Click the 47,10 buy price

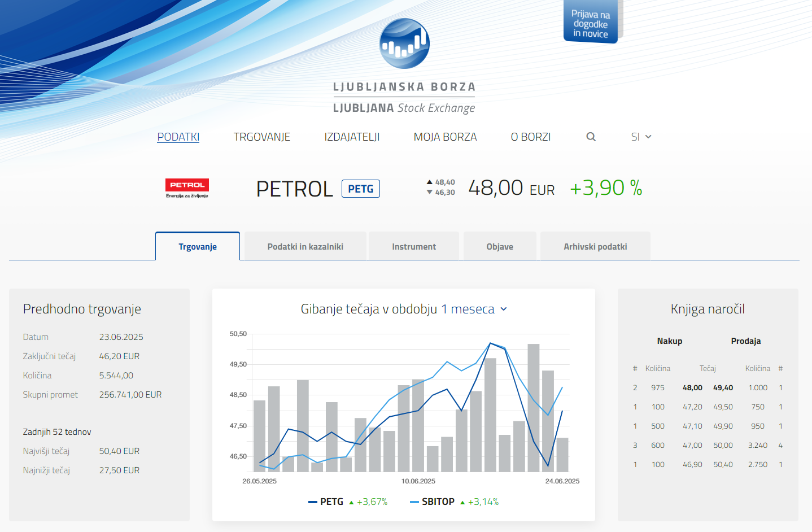coord(692,426)
